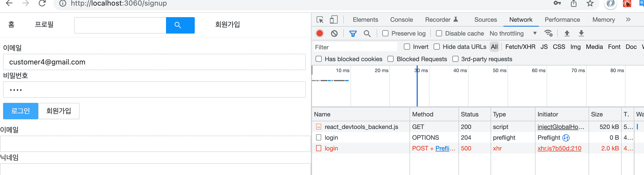Toggle the device toolbar icon
The image size is (644, 175).
point(334,20)
